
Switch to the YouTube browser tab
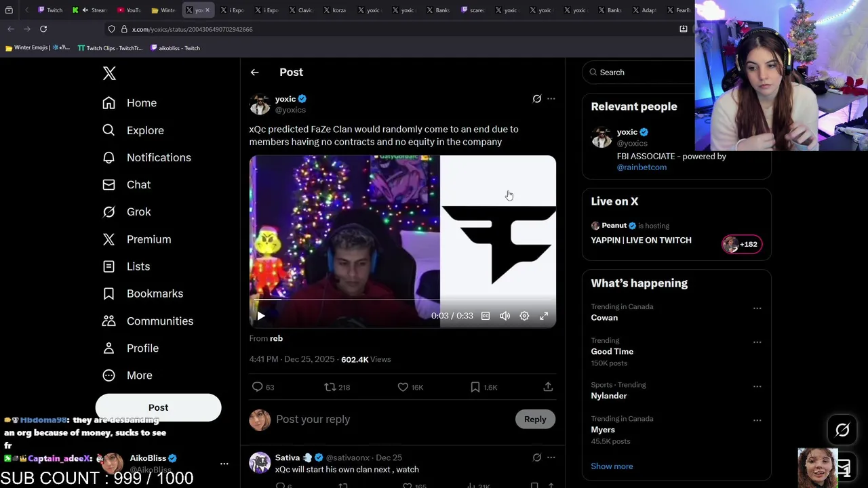tap(129, 10)
